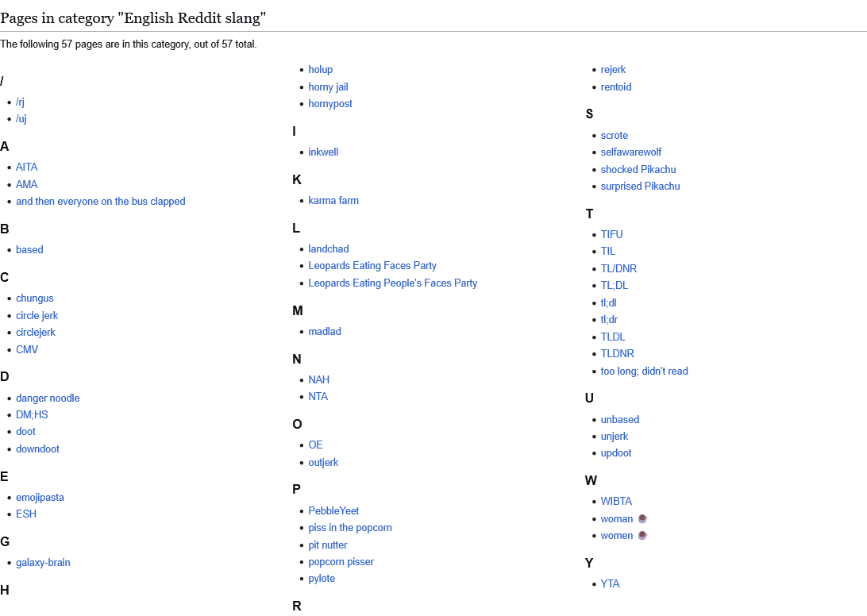Click the coffee emoji icon next to woman
This screenshot has width=867, height=616.
[642, 518]
